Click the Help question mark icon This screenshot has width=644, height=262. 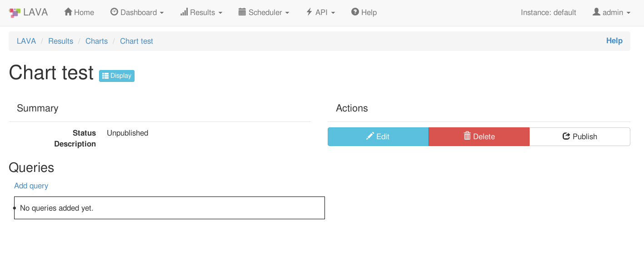click(x=355, y=12)
